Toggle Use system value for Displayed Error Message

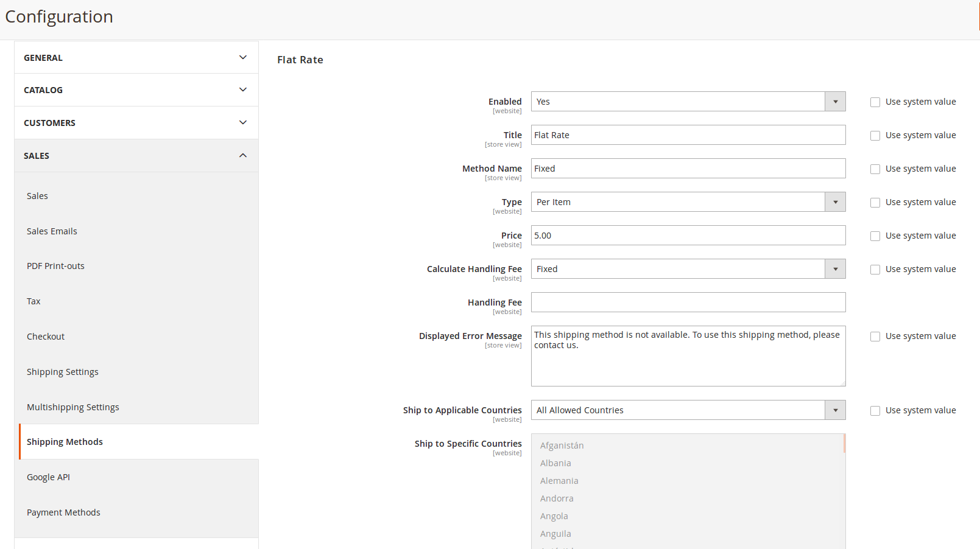[875, 337]
